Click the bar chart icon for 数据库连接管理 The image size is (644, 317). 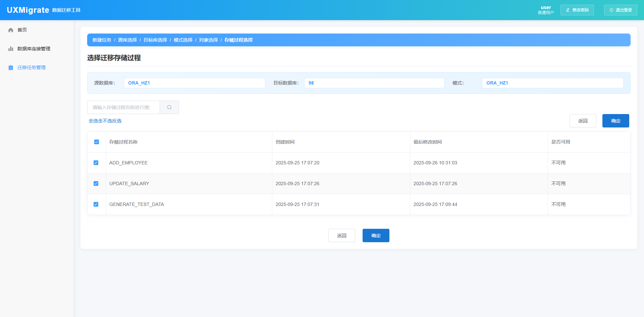pos(11,49)
